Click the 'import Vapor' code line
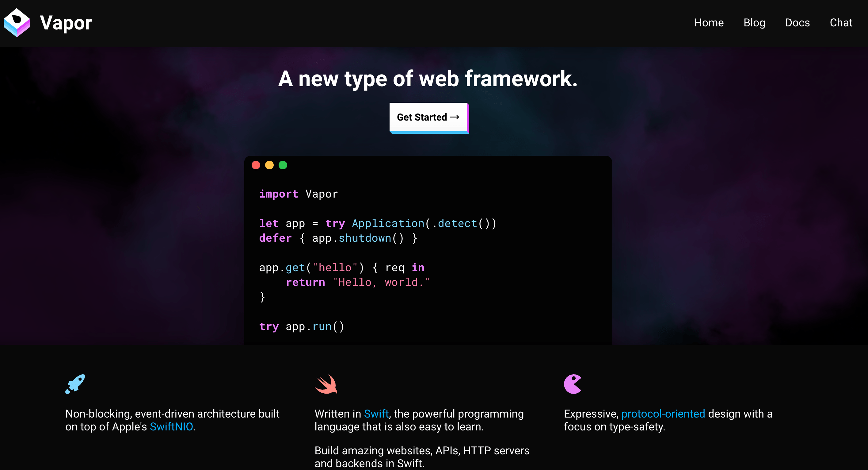The width and height of the screenshot is (868, 470). [x=299, y=194]
